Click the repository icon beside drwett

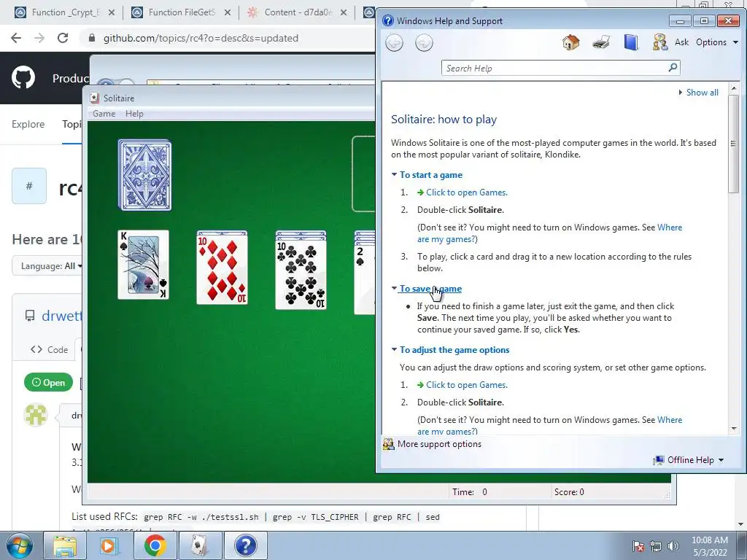29,315
